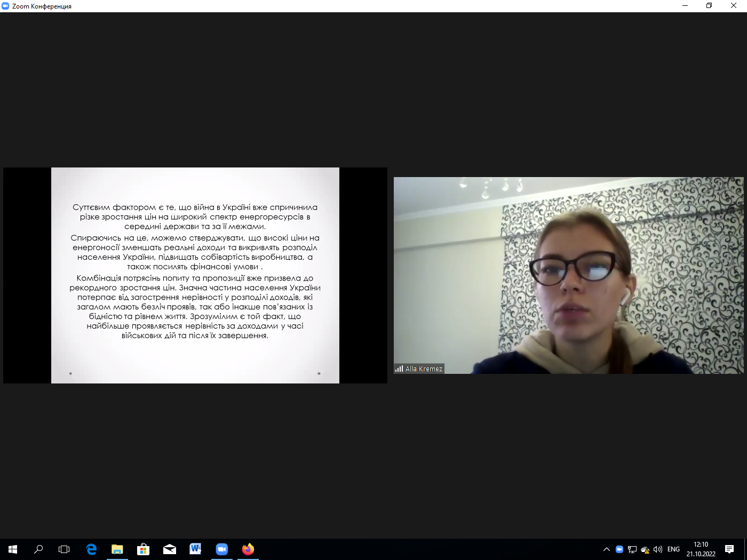Click the Zoom icon in the system tray

(619, 549)
